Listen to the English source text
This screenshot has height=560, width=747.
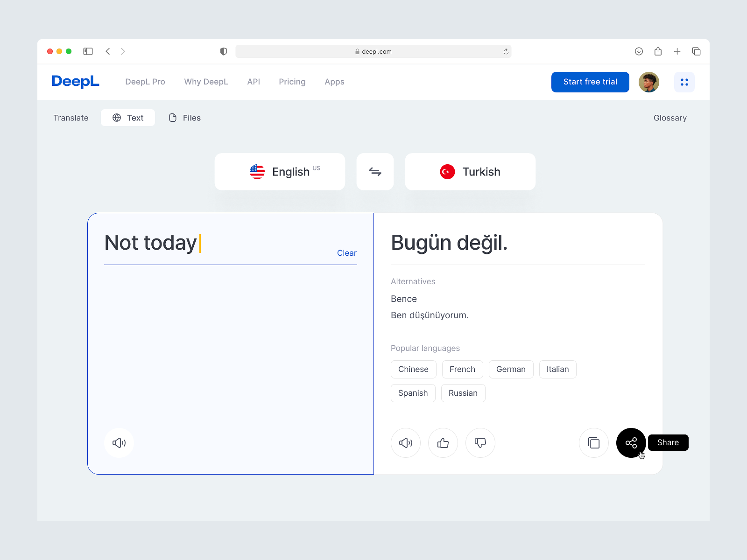119,443
